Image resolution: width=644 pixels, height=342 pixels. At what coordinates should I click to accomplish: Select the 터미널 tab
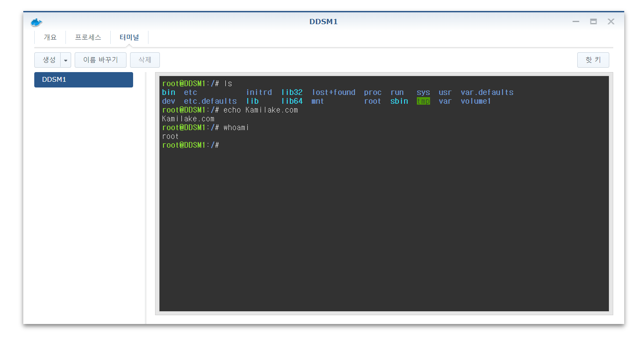pos(129,37)
